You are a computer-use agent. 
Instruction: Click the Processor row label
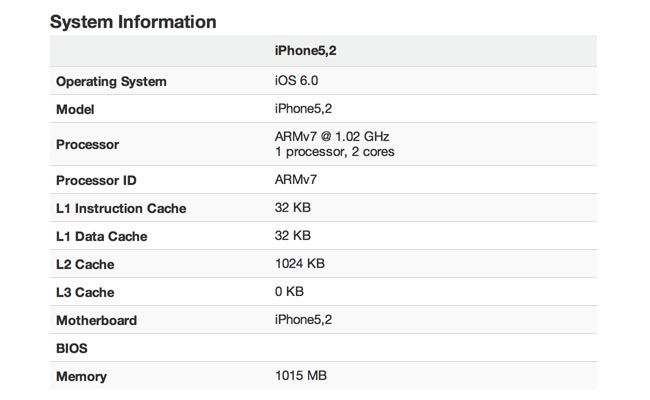[x=88, y=144]
